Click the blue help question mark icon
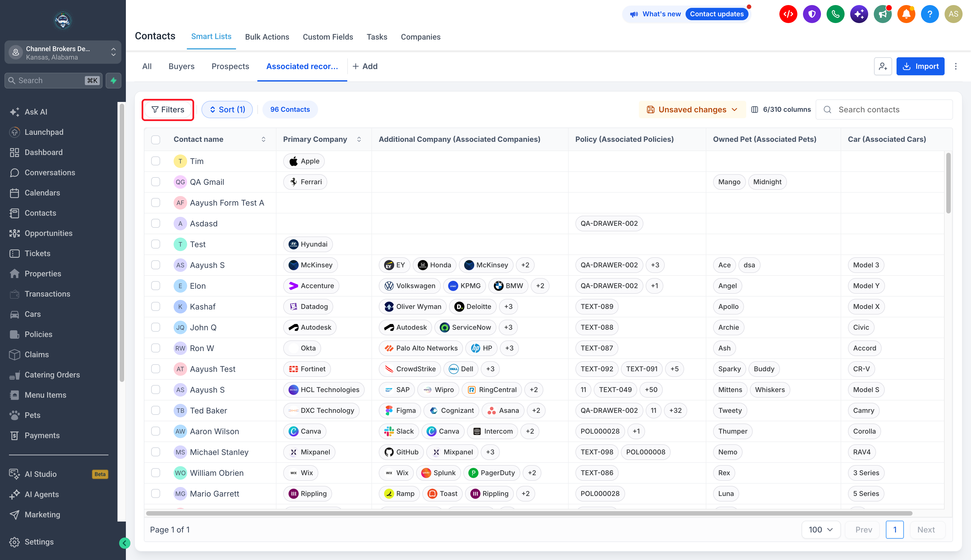The image size is (971, 560). (x=929, y=14)
